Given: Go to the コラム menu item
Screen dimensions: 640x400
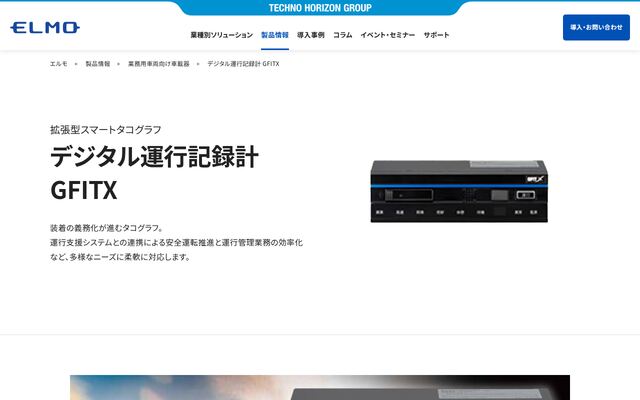Looking at the screenshot, I should 342,35.
